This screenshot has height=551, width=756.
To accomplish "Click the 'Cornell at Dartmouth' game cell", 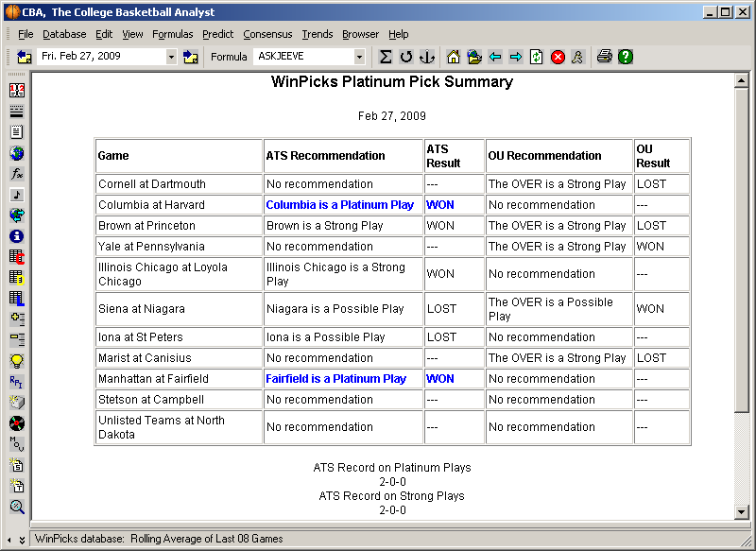I will [179, 184].
